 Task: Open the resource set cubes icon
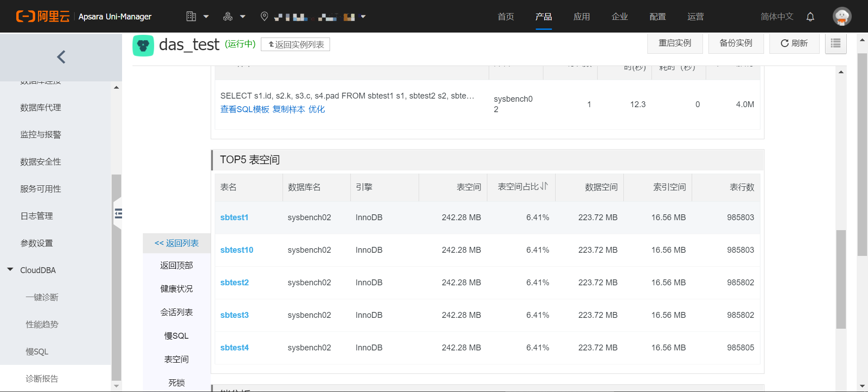[x=228, y=17]
